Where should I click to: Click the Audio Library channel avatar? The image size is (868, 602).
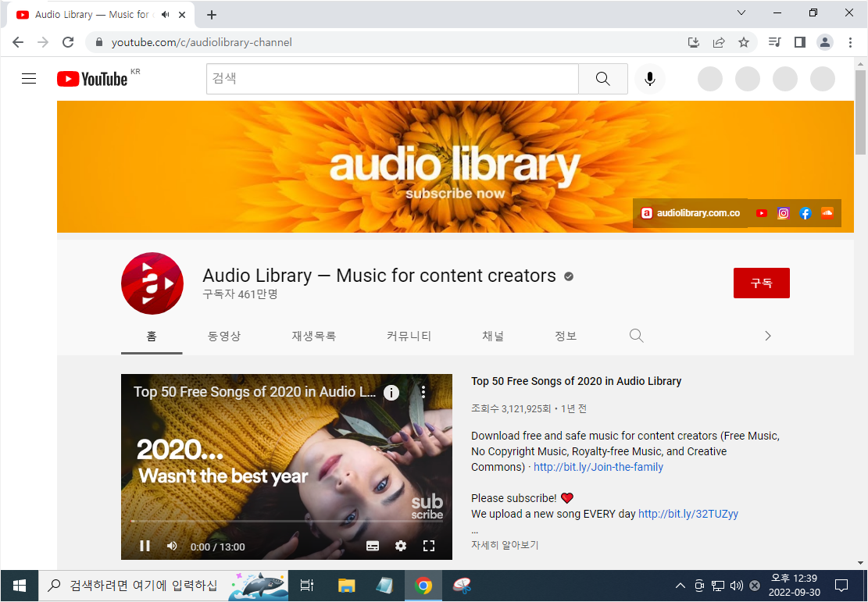pyautogui.click(x=152, y=283)
